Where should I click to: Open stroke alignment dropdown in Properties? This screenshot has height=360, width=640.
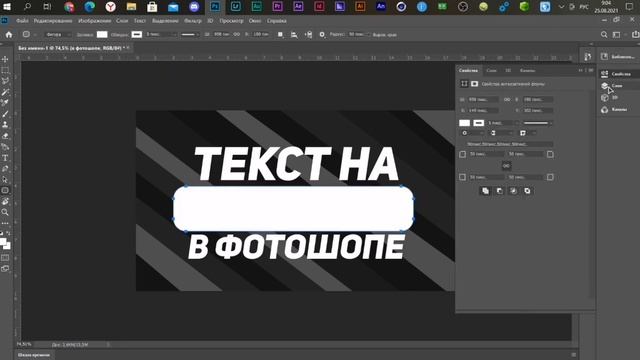[x=472, y=133]
